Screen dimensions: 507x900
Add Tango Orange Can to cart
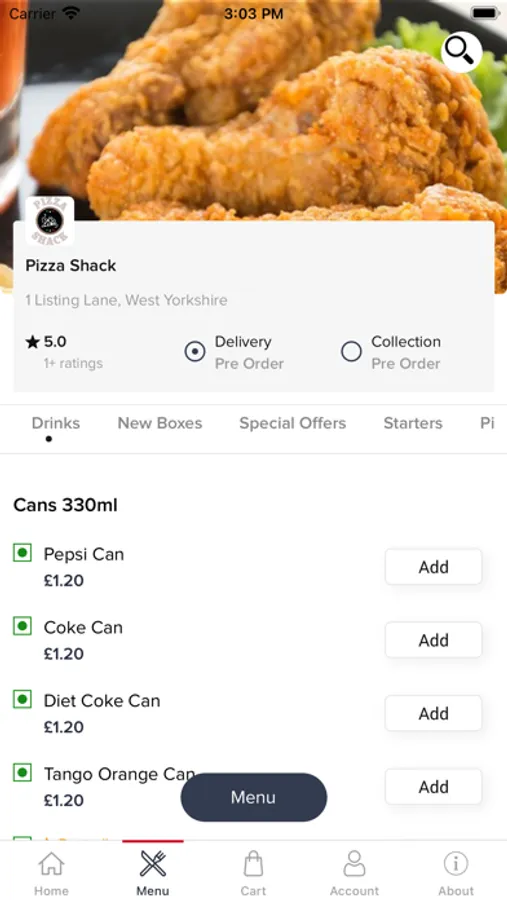pos(434,787)
